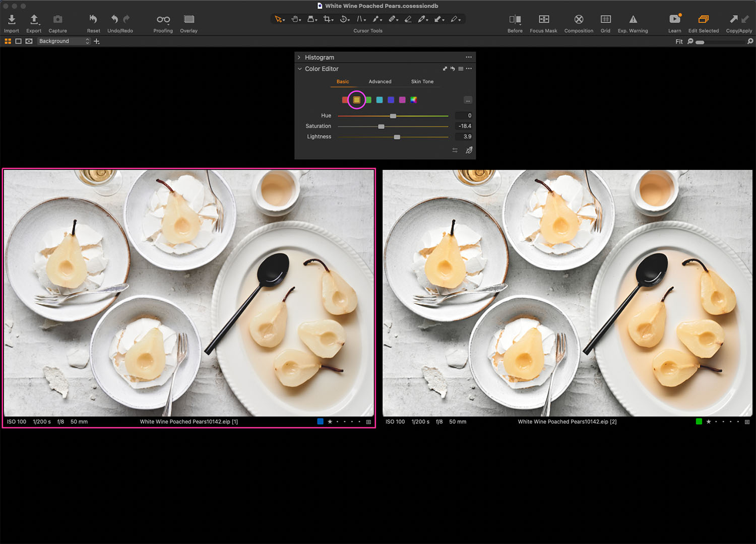This screenshot has height=544, width=756.
Task: Open the Background layer dropdown
Action: click(64, 41)
